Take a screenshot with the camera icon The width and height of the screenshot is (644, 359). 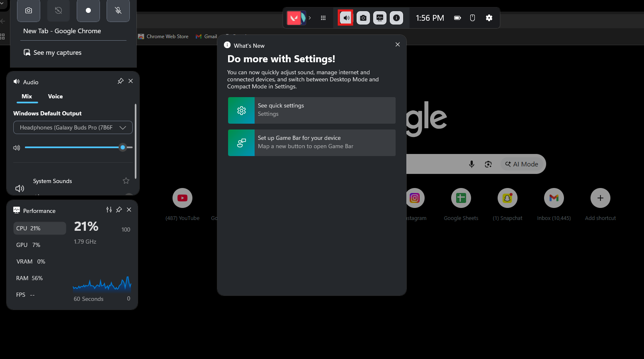pyautogui.click(x=29, y=10)
